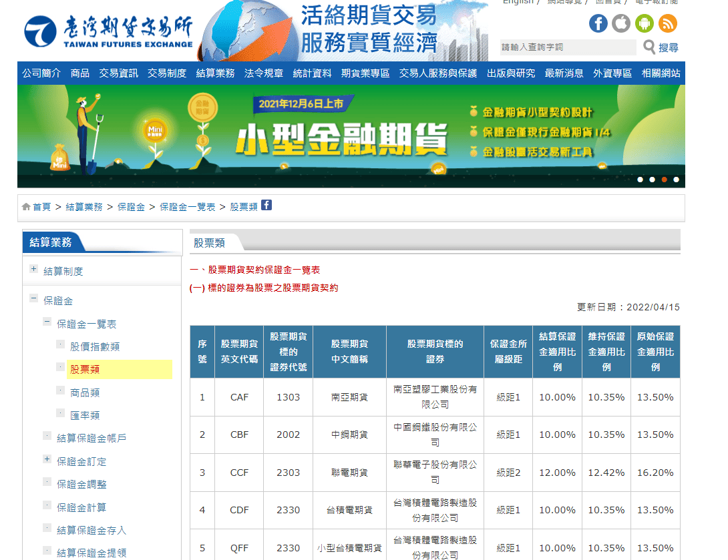Viewport: 728px width, 560px height.
Task: Open 結算保證金存入 in the sidebar
Action: (x=92, y=531)
